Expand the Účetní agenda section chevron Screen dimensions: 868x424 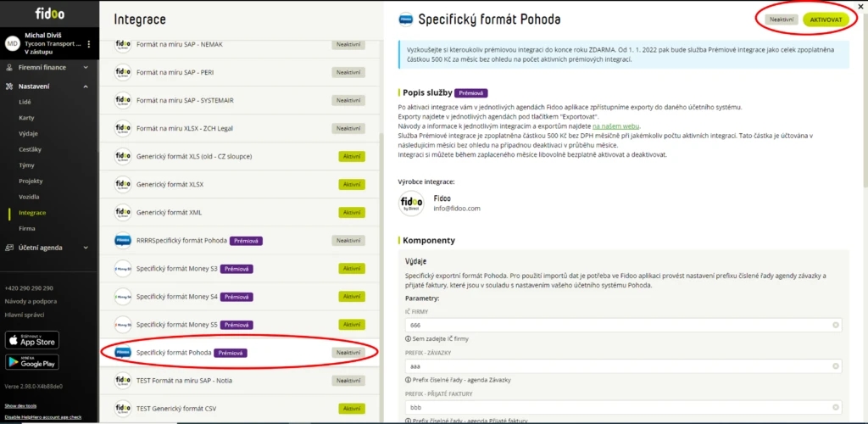click(x=86, y=248)
